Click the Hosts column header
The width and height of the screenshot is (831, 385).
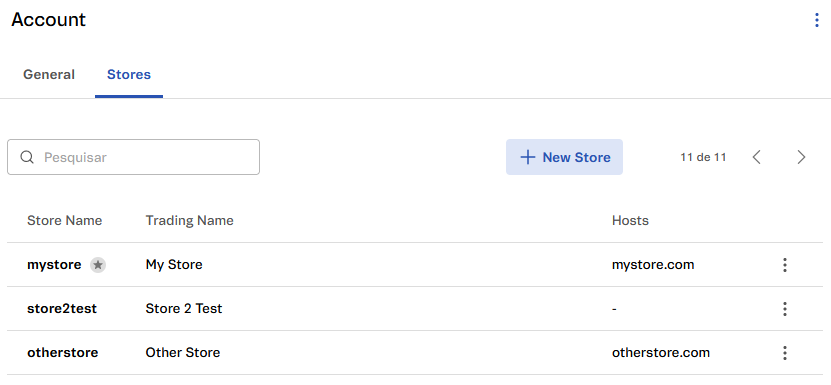(630, 221)
